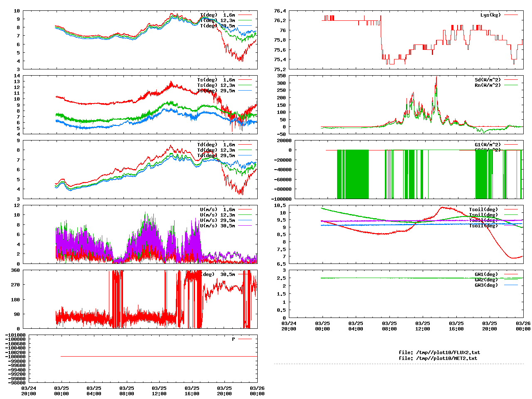Viewport: 532px width, 399px height.
Task: Click the file path /tmp//plot10/FLUX2.txt
Action: [448, 352]
